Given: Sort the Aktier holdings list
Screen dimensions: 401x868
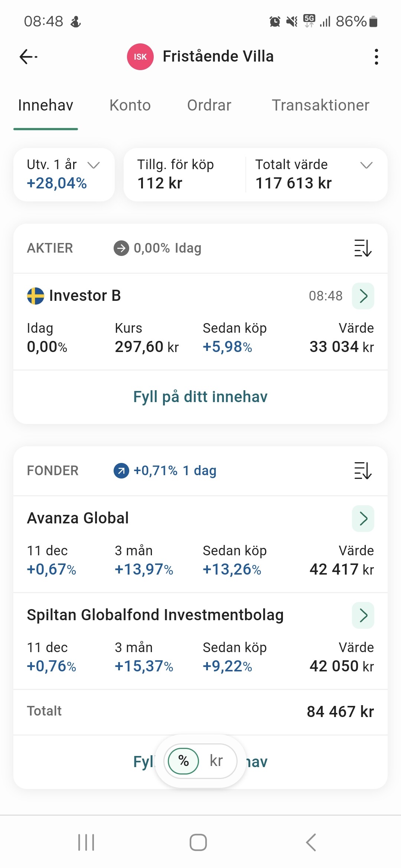Looking at the screenshot, I should 363,248.
